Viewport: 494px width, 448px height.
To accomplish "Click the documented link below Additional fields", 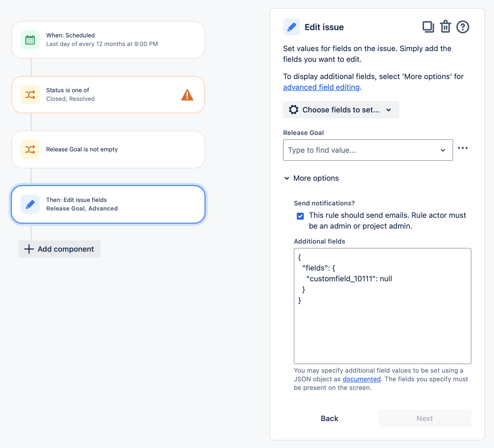I will coord(361,379).
